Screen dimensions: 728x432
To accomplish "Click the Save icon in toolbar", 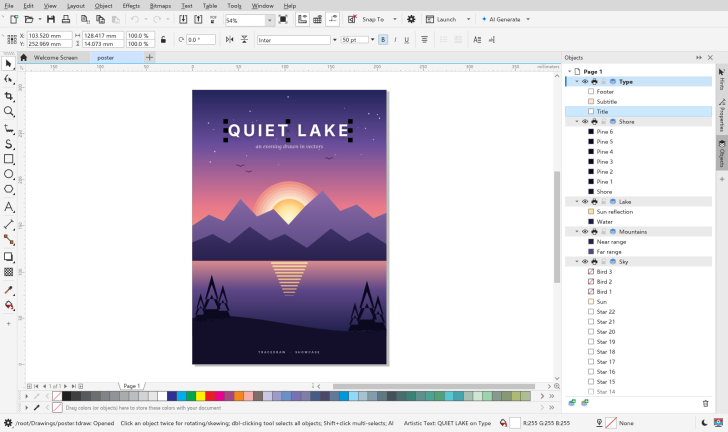I will pyautogui.click(x=51, y=20).
